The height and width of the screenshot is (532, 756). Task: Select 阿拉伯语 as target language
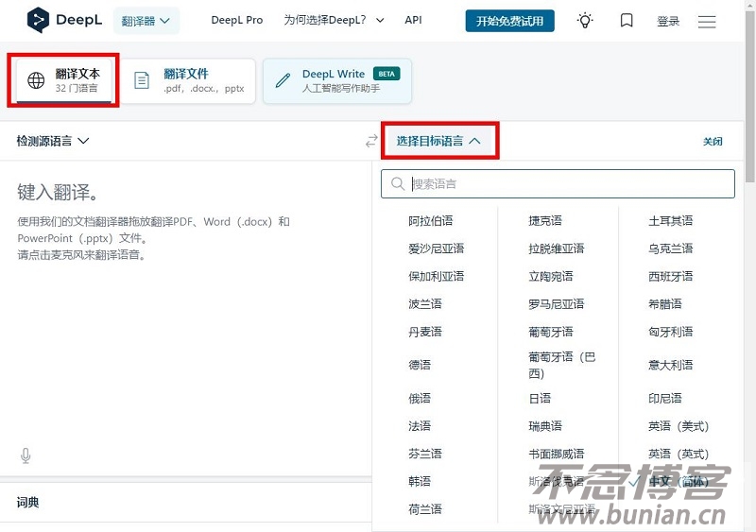(x=431, y=221)
